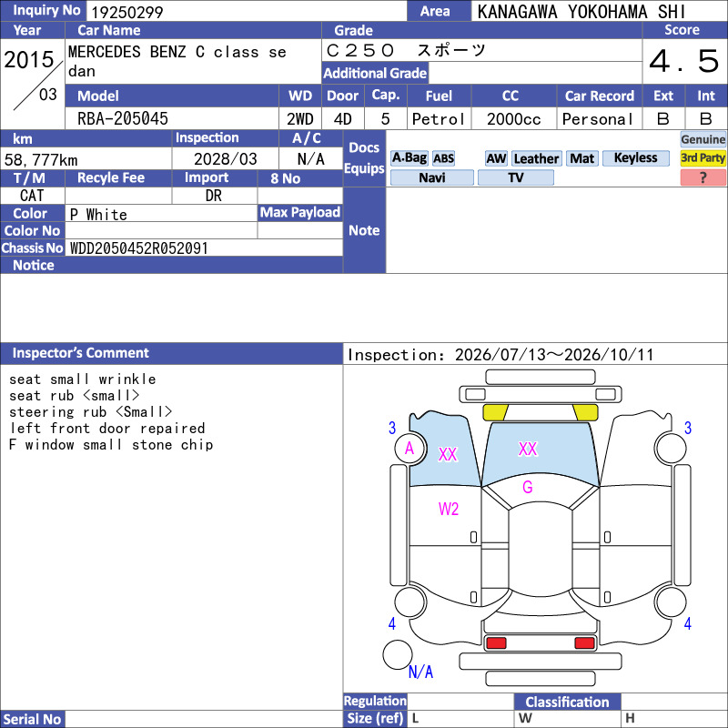Click the AW equipment badge
This screenshot has height=728, width=728.
(496, 158)
